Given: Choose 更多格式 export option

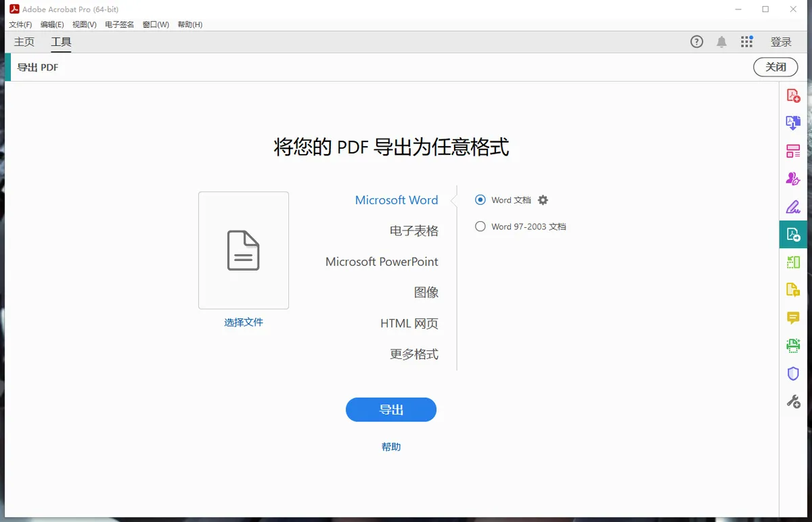Looking at the screenshot, I should coord(414,354).
